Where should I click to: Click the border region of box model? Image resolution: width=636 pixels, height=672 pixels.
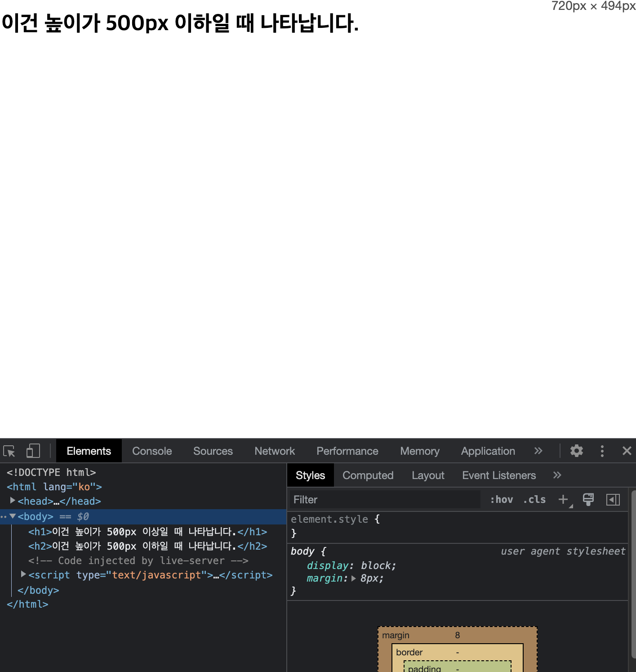(458, 652)
